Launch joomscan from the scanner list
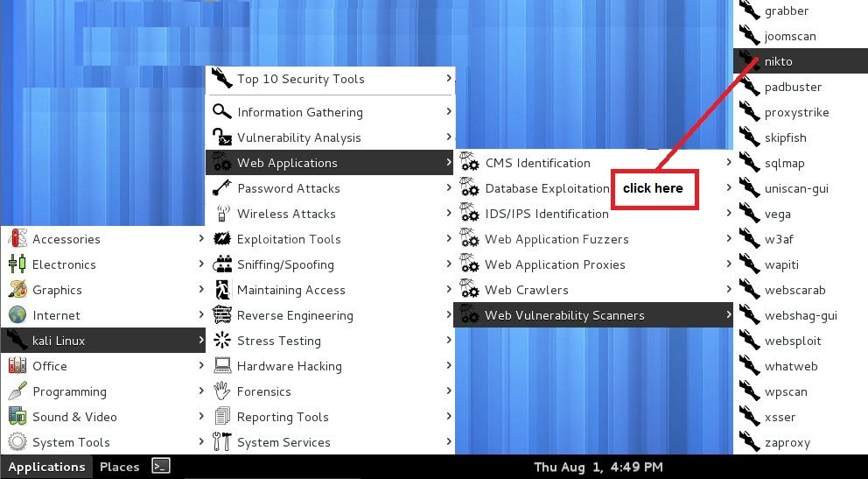Viewport: 868px width, 479px height. pos(801,36)
